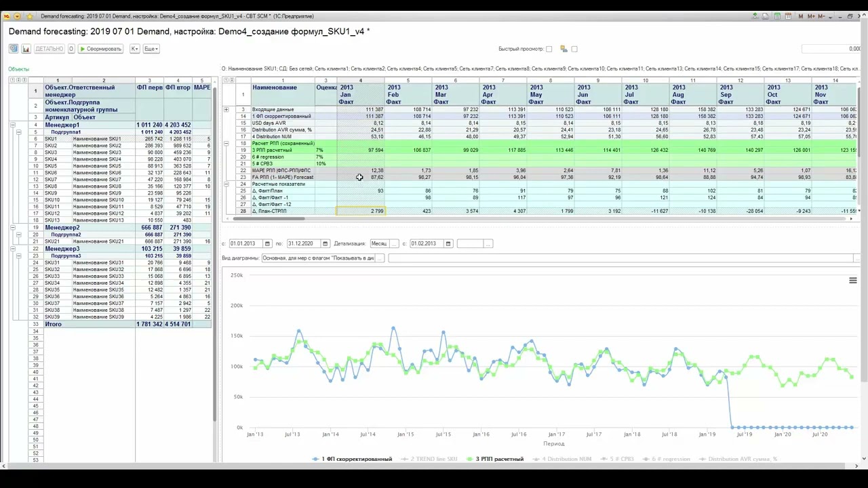Open the Еще dropdown menu
The image size is (868, 488).
pos(151,49)
